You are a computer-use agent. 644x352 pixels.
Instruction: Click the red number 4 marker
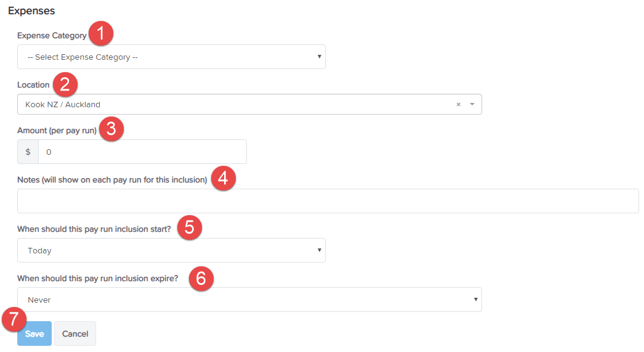coord(223,178)
